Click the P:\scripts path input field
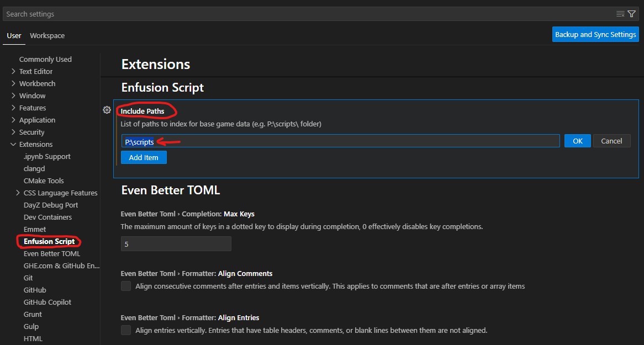 pos(340,141)
